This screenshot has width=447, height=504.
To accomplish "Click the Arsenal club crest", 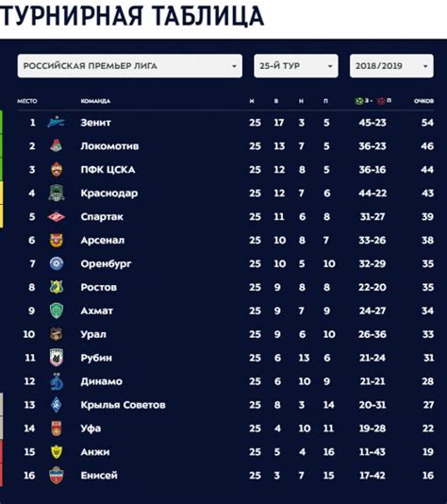I will (x=57, y=240).
